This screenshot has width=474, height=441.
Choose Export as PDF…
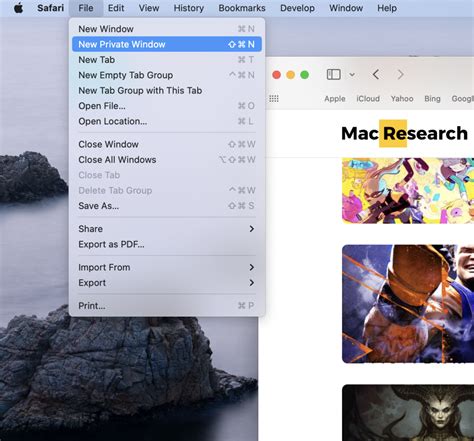coord(166,244)
